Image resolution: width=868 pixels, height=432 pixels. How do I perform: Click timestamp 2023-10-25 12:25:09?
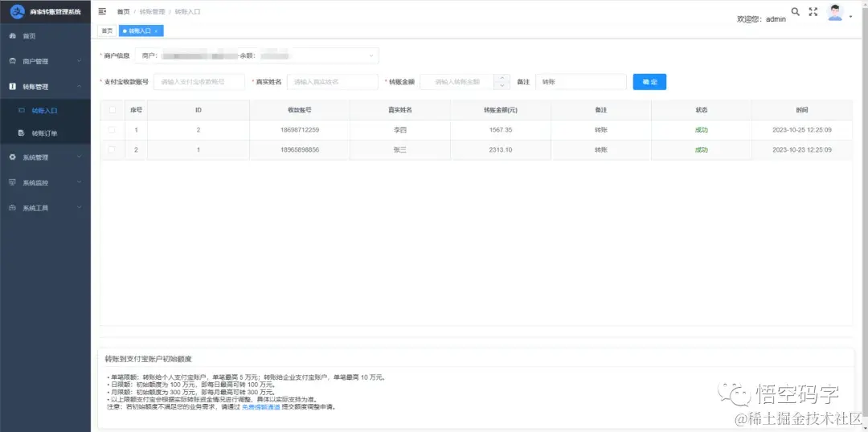(802, 130)
